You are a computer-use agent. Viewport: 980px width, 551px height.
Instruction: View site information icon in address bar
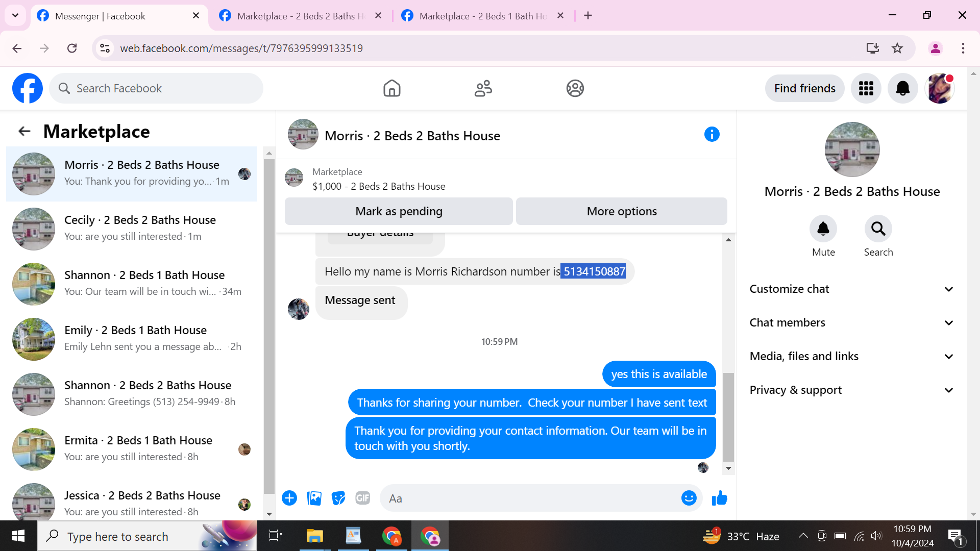105,48
